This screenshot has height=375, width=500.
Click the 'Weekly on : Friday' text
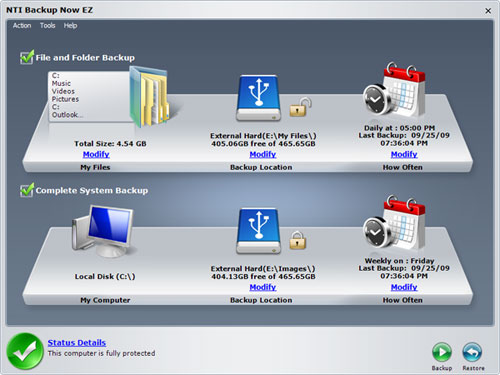click(x=399, y=261)
